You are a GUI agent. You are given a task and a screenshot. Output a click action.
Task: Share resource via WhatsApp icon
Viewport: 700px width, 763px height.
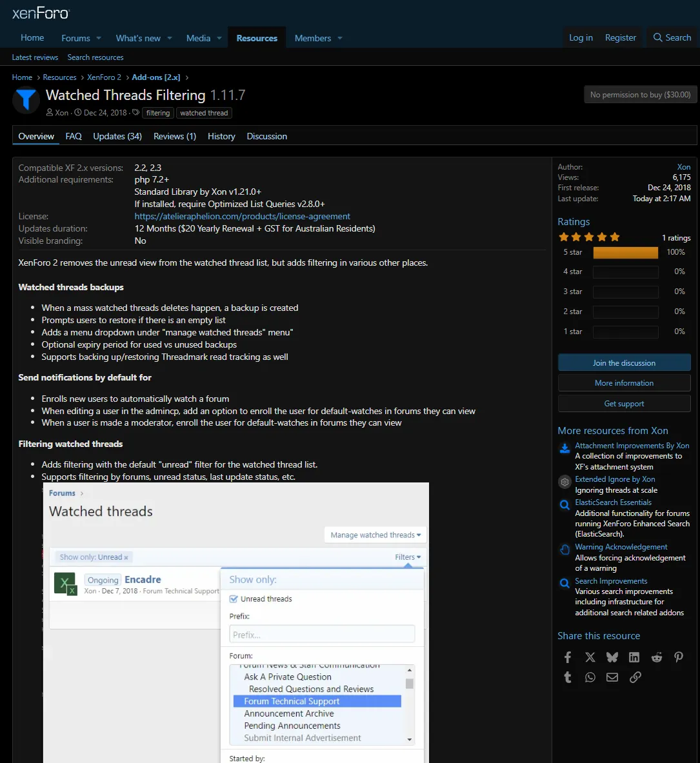590,677
